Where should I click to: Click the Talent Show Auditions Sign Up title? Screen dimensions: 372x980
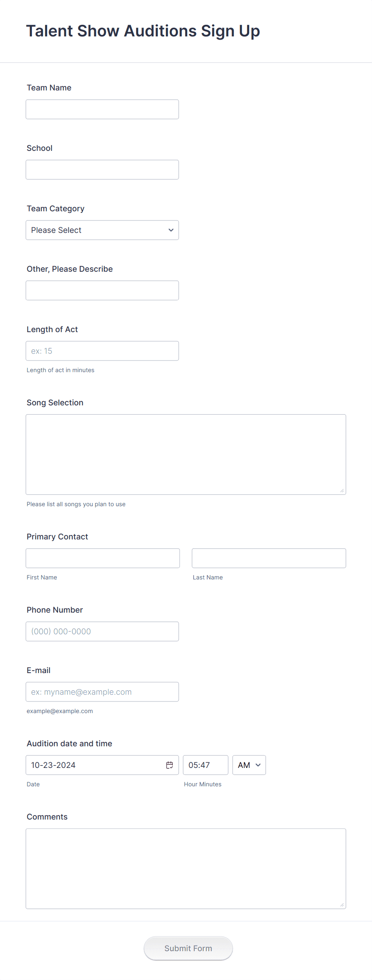(143, 30)
